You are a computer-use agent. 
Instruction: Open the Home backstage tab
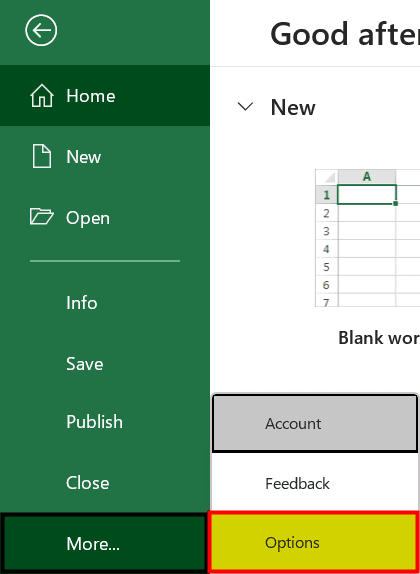tap(105, 96)
